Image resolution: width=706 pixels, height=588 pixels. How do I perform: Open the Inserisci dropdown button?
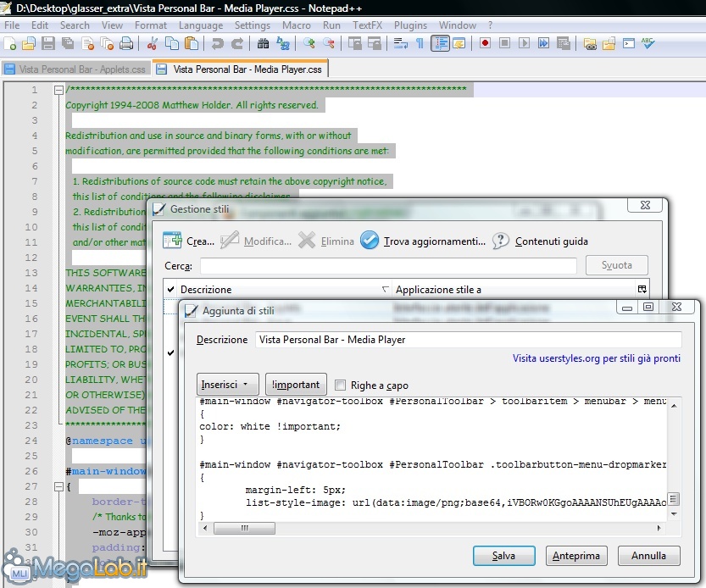(x=228, y=385)
